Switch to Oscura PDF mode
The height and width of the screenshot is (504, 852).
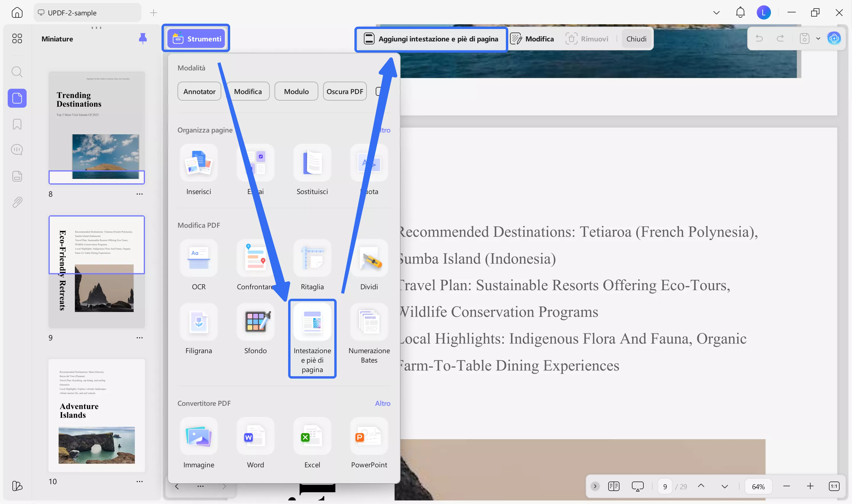345,91
